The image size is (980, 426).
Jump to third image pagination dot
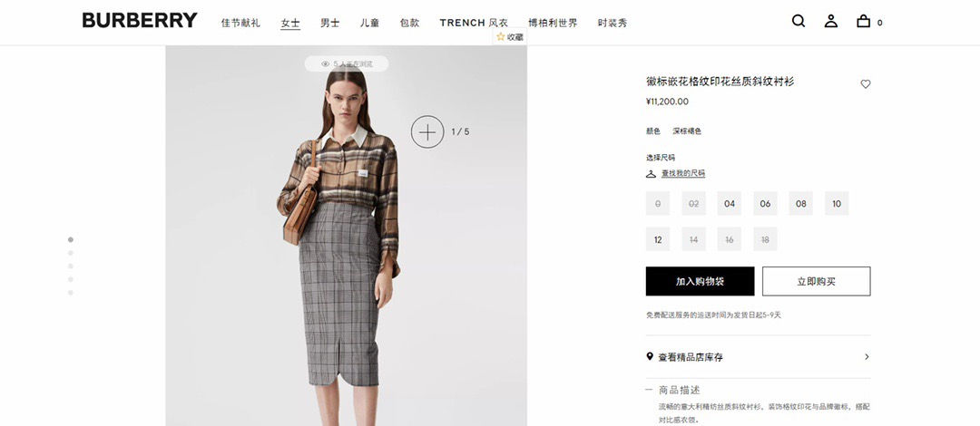click(71, 266)
